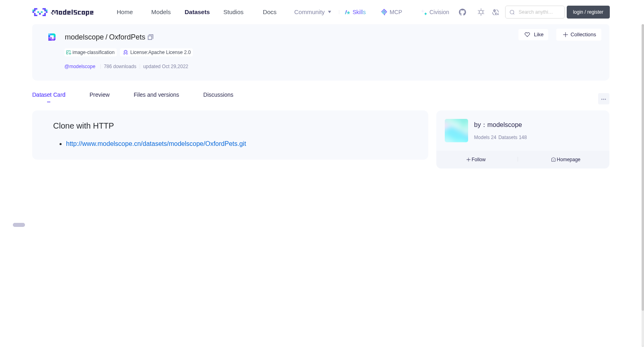Open the Civision link
This screenshot has height=347, width=644.
(x=436, y=12)
